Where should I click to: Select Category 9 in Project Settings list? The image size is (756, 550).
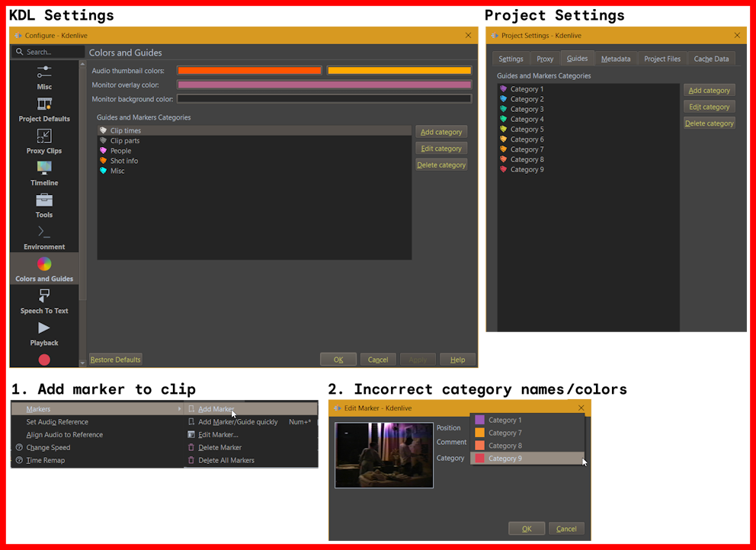click(x=588, y=170)
